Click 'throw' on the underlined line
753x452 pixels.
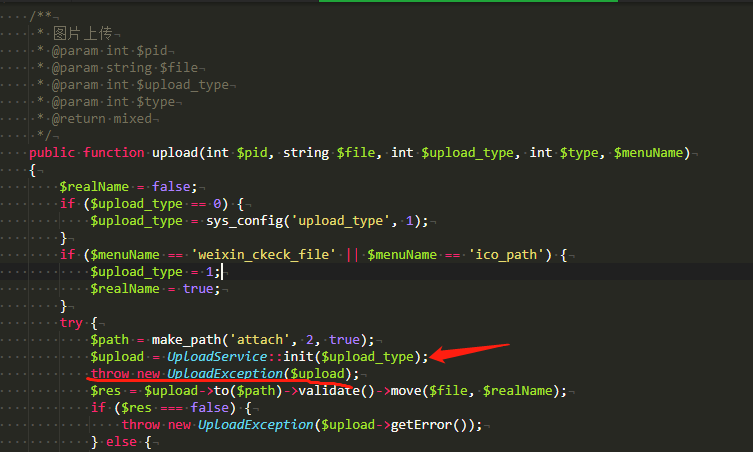[x=110, y=374]
